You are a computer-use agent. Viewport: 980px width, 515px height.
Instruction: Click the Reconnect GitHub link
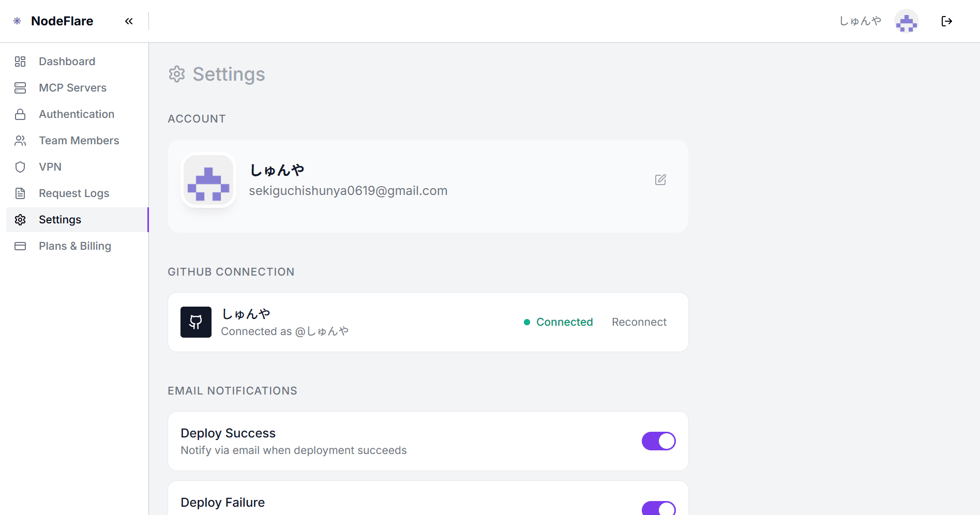[639, 322]
